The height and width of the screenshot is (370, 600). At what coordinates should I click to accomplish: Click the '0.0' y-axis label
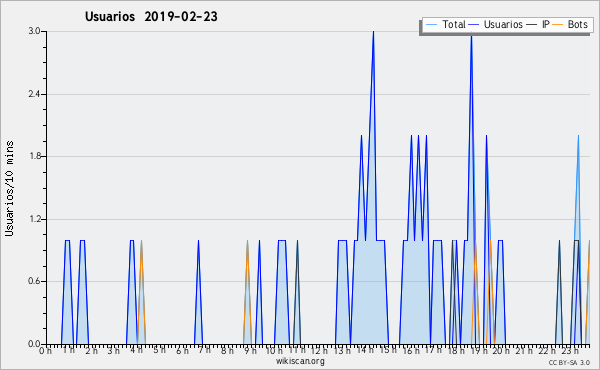(x=34, y=344)
